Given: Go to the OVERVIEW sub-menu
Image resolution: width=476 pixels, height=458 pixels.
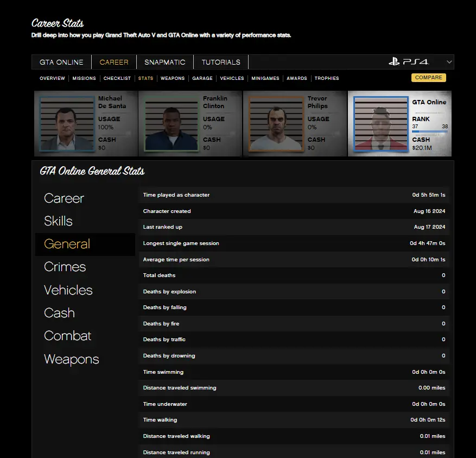Looking at the screenshot, I should click(x=52, y=78).
